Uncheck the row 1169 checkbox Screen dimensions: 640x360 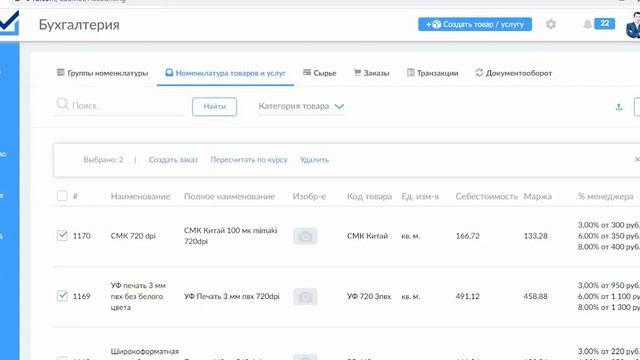coord(62,296)
